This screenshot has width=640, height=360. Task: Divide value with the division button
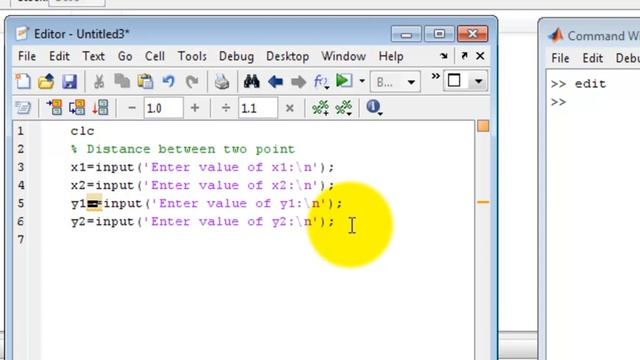[x=226, y=108]
